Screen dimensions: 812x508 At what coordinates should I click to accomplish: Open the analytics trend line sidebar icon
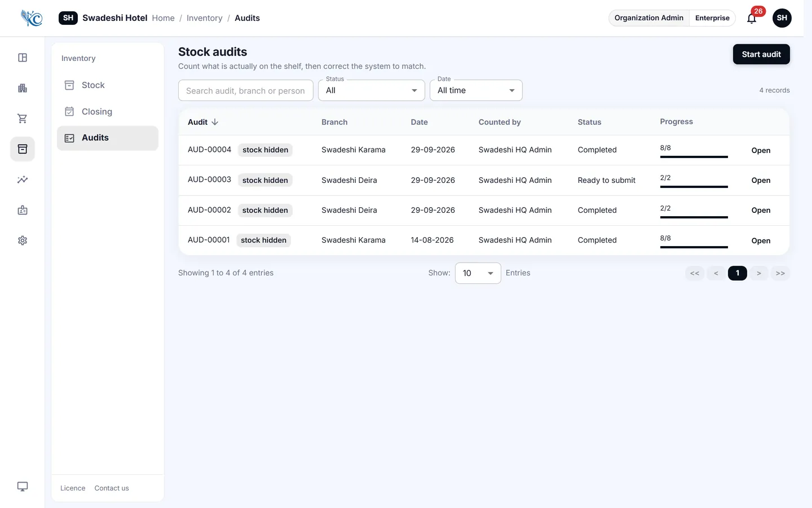[x=23, y=179]
